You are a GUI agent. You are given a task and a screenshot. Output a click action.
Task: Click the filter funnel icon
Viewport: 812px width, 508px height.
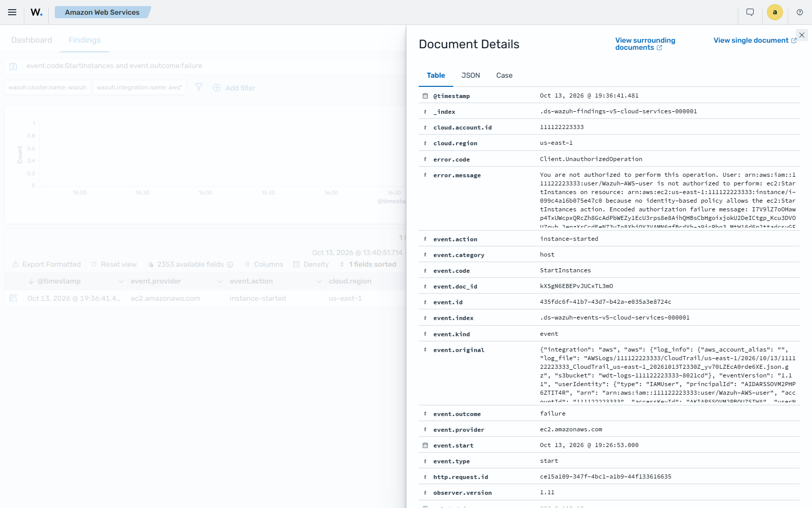click(x=199, y=87)
